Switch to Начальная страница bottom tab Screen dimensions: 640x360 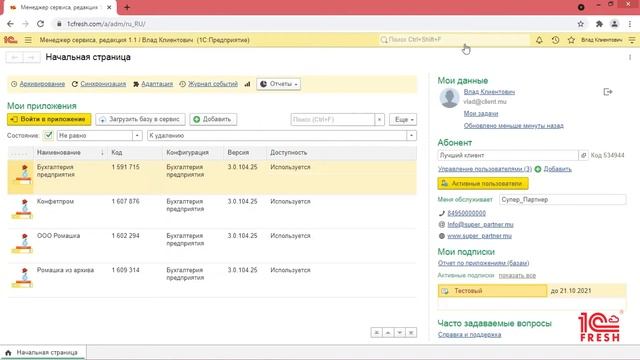point(42,352)
